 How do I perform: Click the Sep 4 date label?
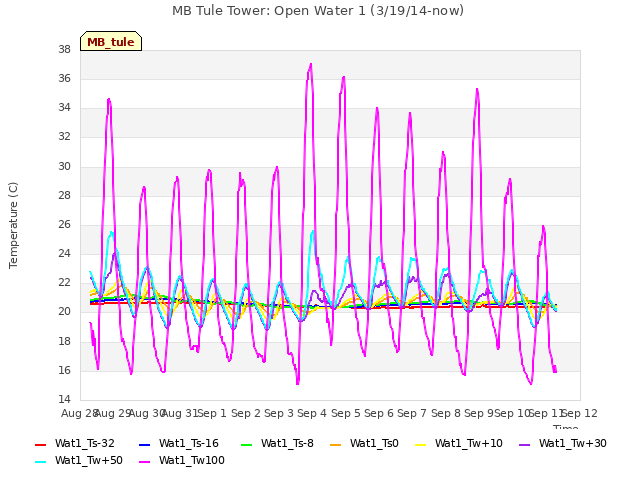point(312,414)
